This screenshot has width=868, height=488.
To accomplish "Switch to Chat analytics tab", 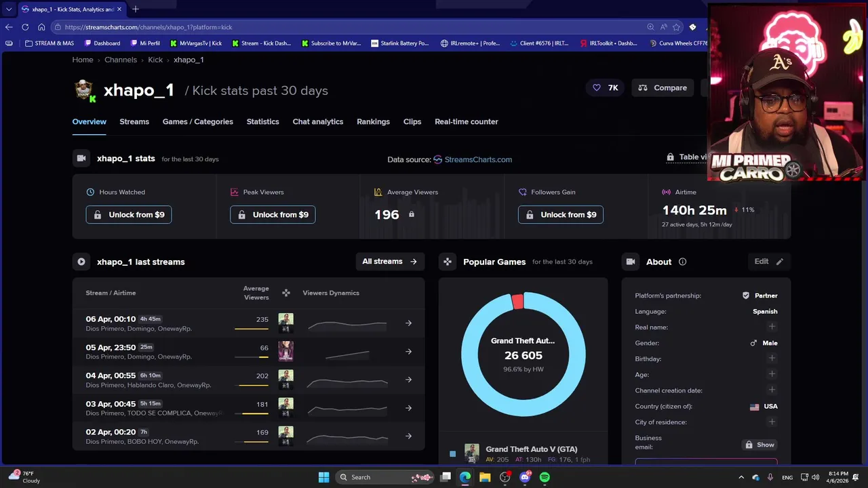I will coord(318,122).
